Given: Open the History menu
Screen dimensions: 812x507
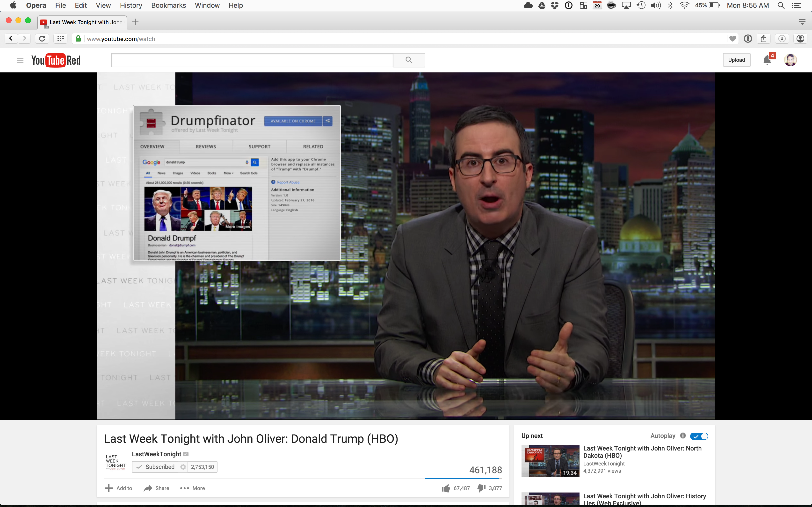Looking at the screenshot, I should point(131,5).
